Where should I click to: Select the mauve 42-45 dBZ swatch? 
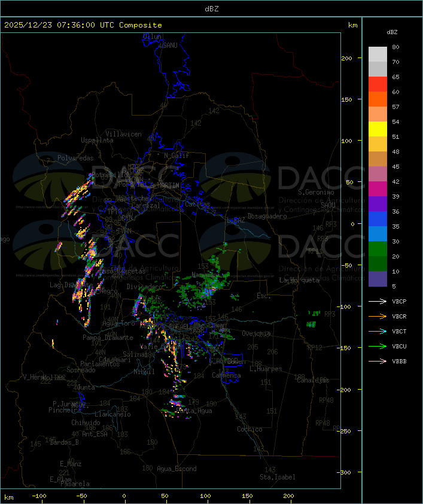pyautogui.click(x=378, y=174)
